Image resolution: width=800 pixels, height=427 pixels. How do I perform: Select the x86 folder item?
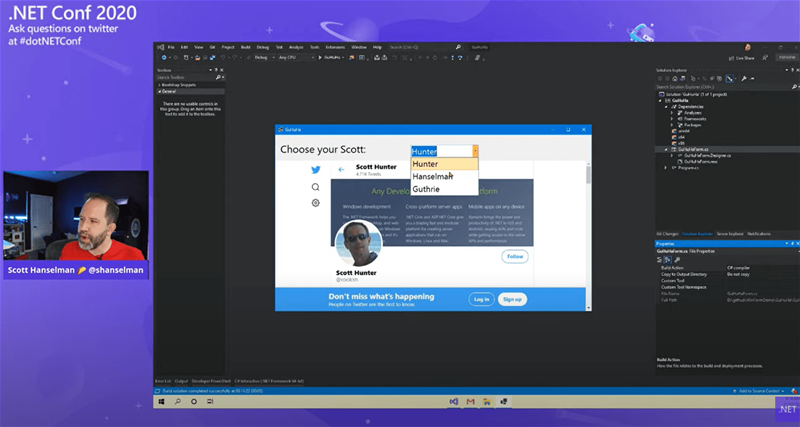(679, 143)
